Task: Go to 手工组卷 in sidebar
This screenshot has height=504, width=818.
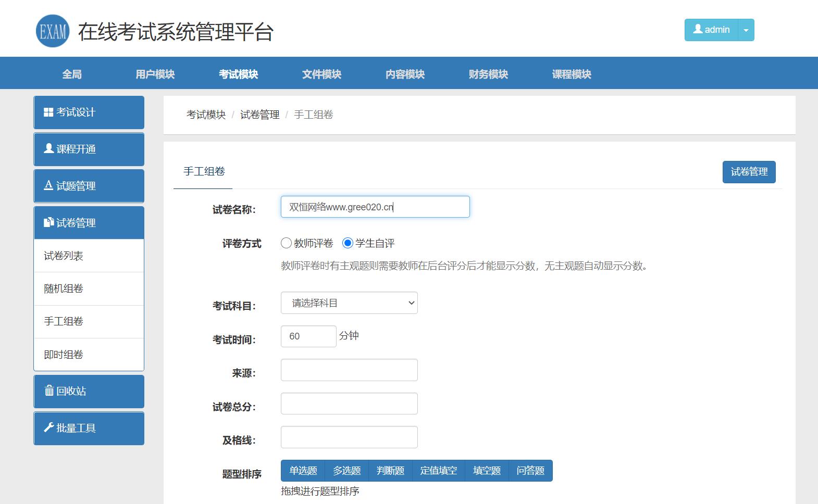Action: 89,321
